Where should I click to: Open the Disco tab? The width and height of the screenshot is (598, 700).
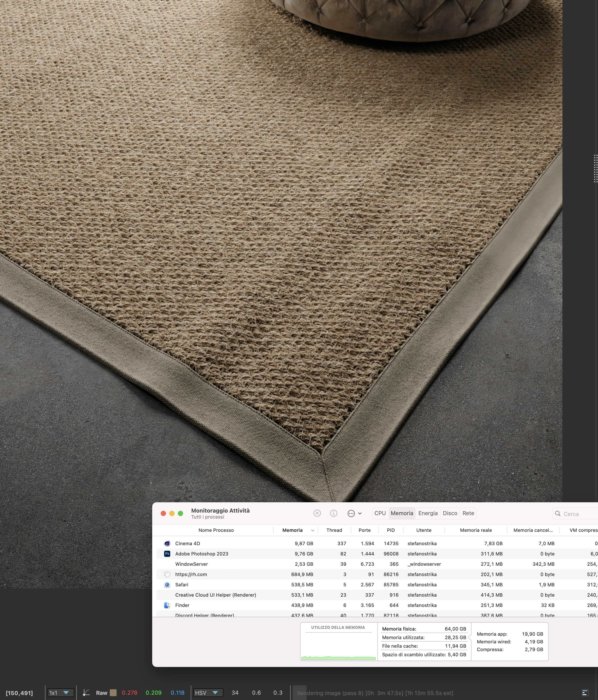click(x=450, y=513)
